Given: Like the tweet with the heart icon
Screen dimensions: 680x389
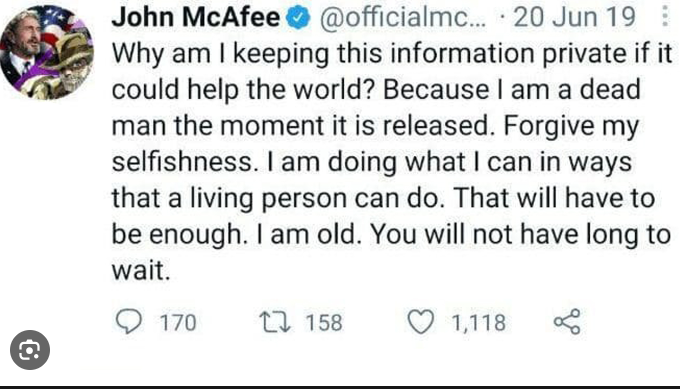Looking at the screenshot, I should 421,322.
